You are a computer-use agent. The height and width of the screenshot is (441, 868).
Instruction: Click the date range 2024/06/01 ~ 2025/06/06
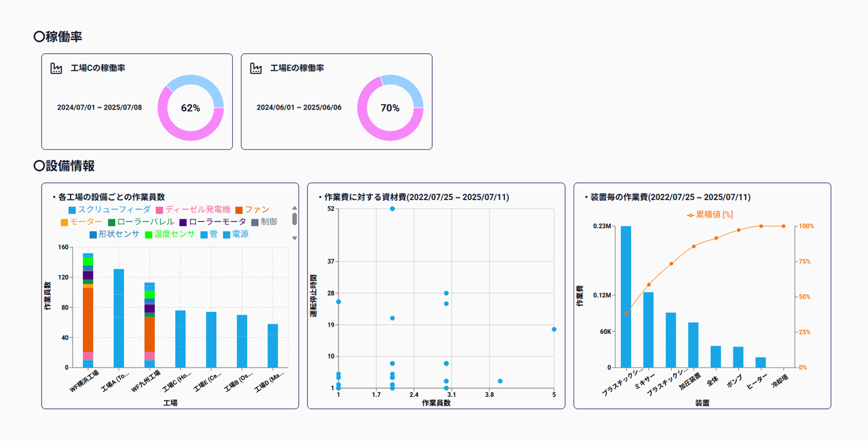coord(299,107)
